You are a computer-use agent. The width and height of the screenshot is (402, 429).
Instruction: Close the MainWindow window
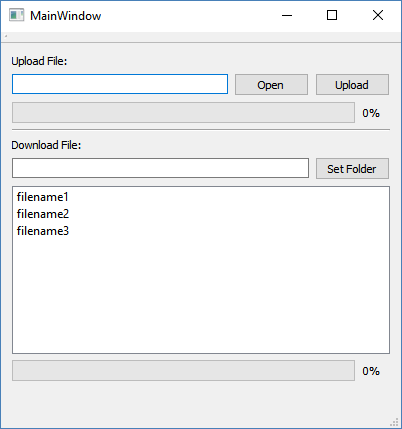point(378,15)
